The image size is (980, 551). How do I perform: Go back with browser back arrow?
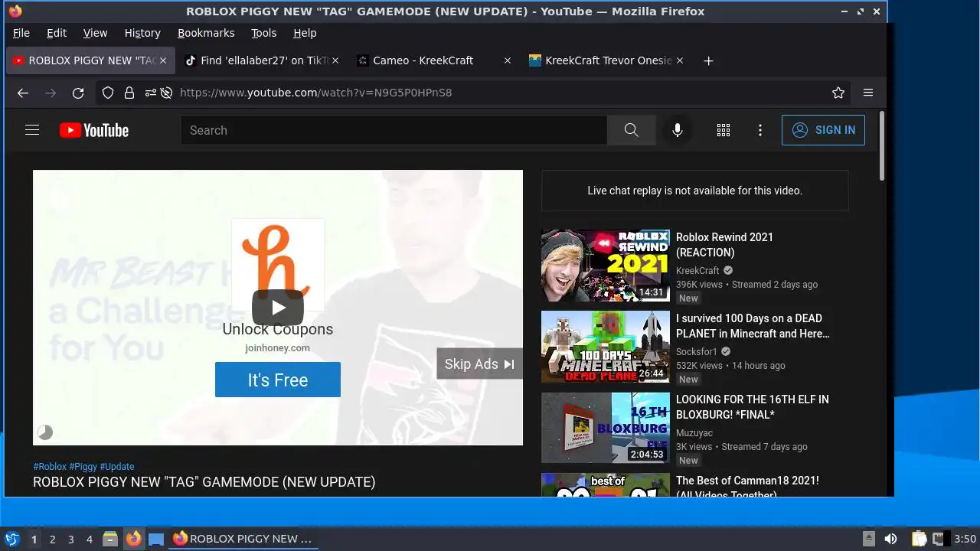click(x=23, y=93)
